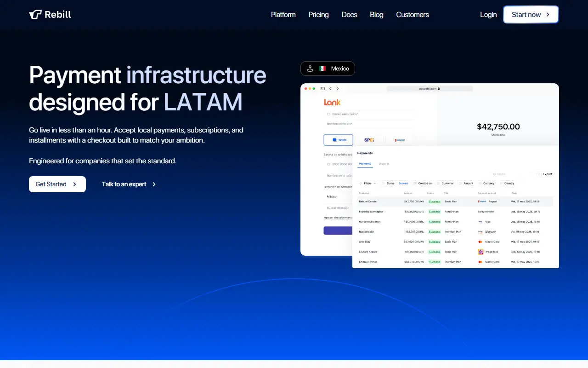Click the Talk to an expert link
Image resolution: width=588 pixels, height=368 pixels.
point(129,184)
